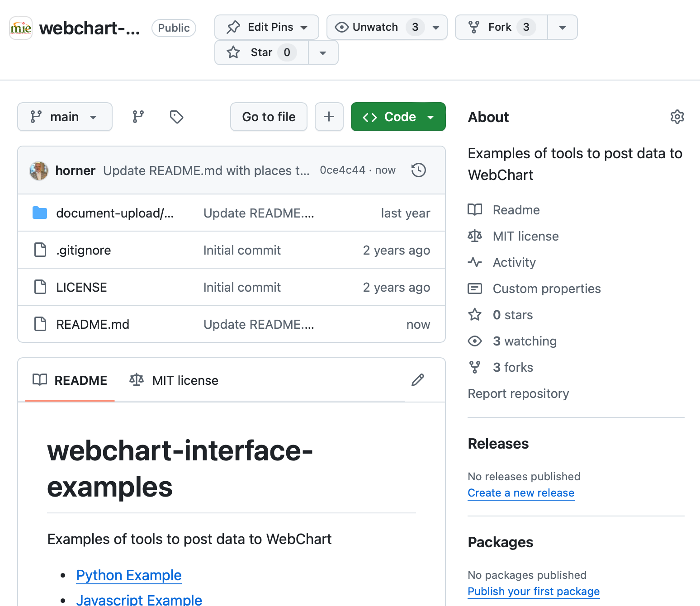The width and height of the screenshot is (700, 606).
Task: Open the document-upload folder
Action: 114,213
